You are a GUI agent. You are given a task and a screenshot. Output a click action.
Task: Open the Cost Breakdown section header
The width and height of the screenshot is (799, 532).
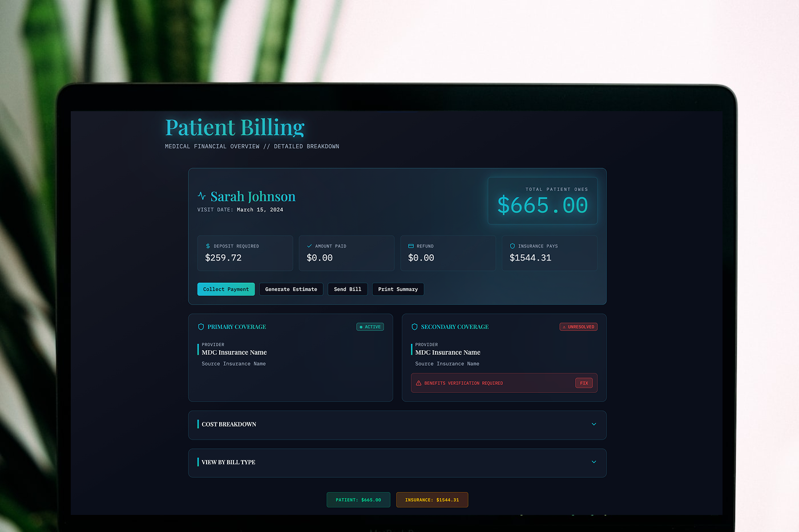(x=397, y=425)
